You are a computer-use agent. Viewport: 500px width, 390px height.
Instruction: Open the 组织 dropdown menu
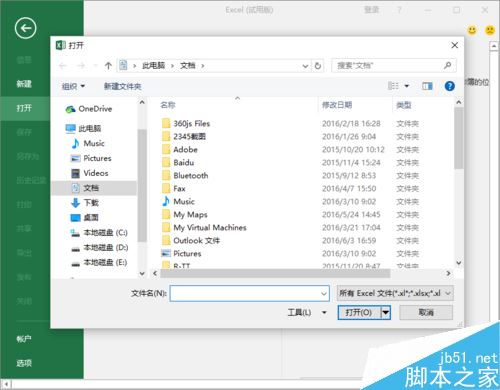[x=73, y=86]
